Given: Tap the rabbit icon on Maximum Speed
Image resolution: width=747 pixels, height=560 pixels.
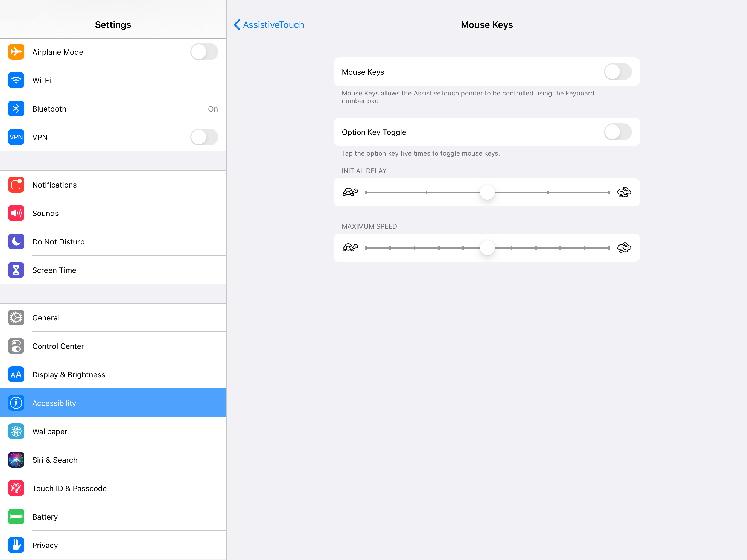Looking at the screenshot, I should [x=623, y=247].
